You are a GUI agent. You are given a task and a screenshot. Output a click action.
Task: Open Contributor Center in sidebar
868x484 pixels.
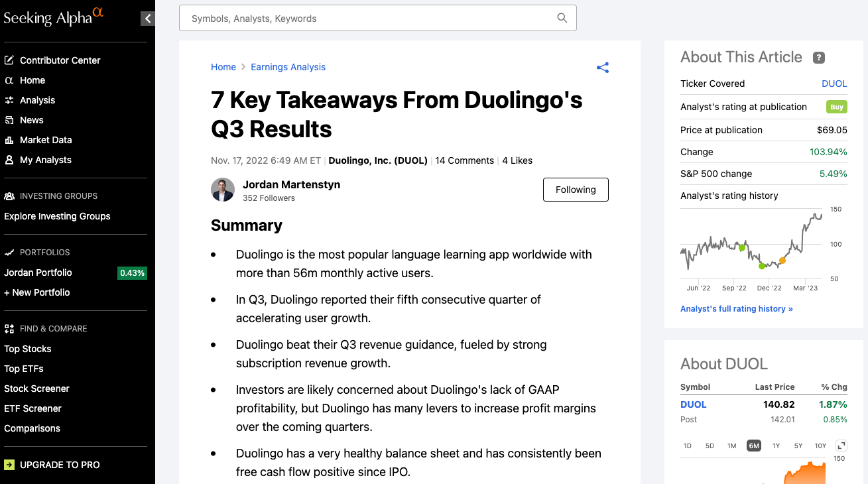click(60, 60)
